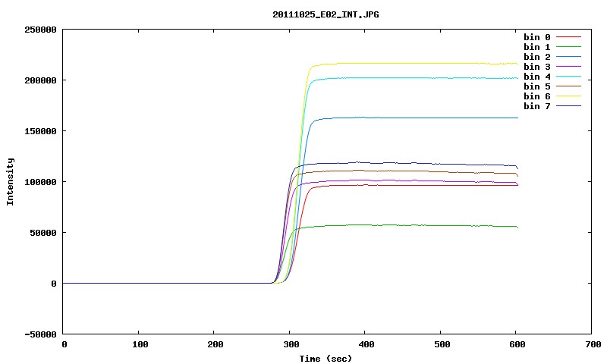Click the 500 x-axis tick label

pyautogui.click(x=442, y=344)
